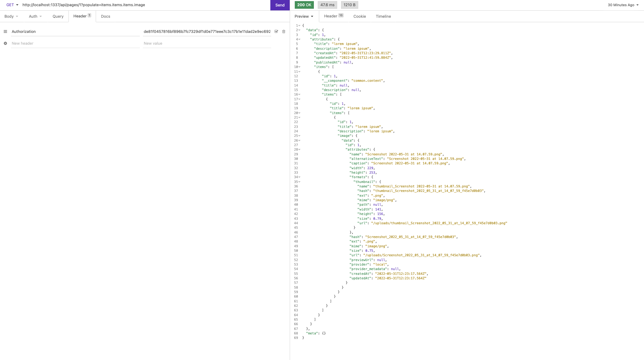Open the Timeline tab
The image size is (644, 360).
click(383, 16)
